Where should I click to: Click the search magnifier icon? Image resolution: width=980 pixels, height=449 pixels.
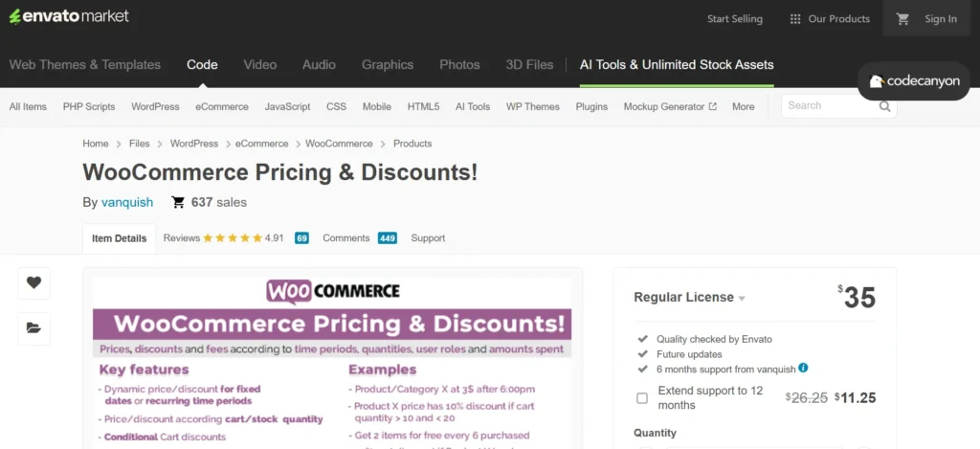click(884, 106)
